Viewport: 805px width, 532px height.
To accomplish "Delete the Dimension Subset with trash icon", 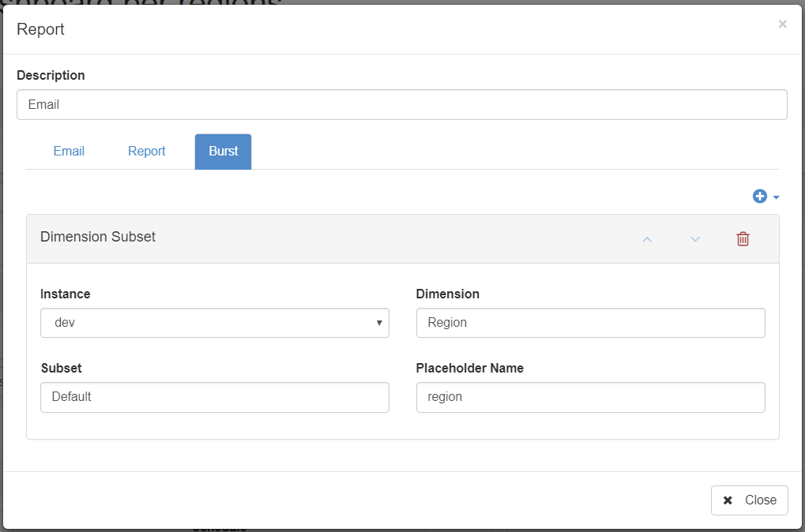I will (x=743, y=239).
